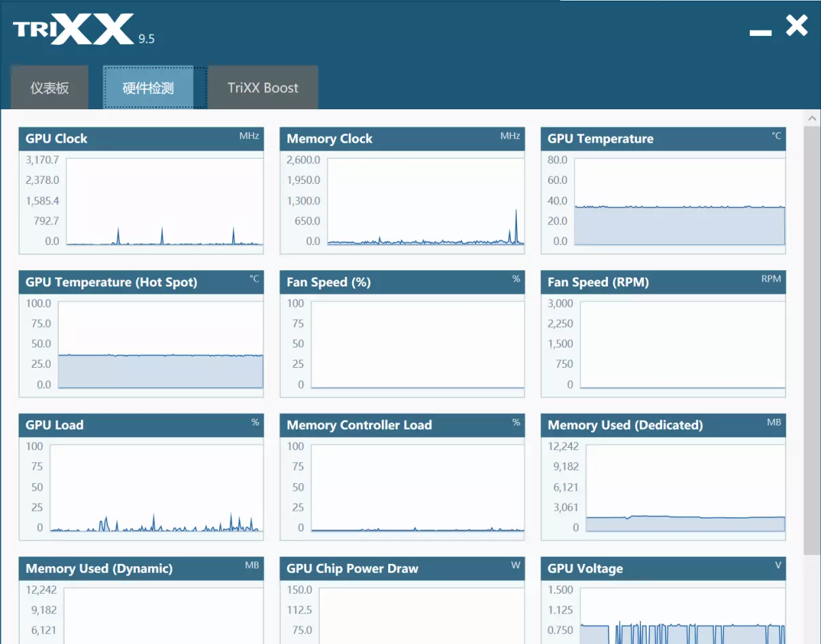The width and height of the screenshot is (821, 644).
Task: Switch to the 仪表板 tab
Action: coord(50,88)
